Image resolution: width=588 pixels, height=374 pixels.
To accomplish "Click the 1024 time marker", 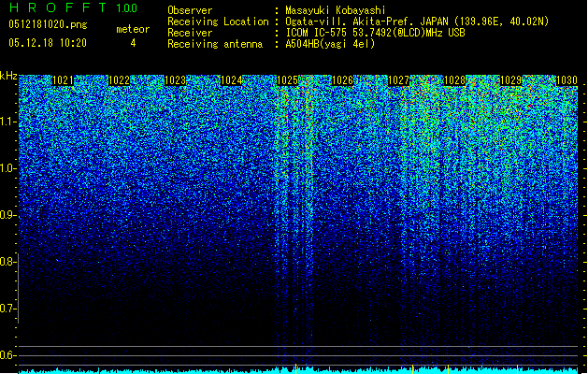I will [232, 80].
